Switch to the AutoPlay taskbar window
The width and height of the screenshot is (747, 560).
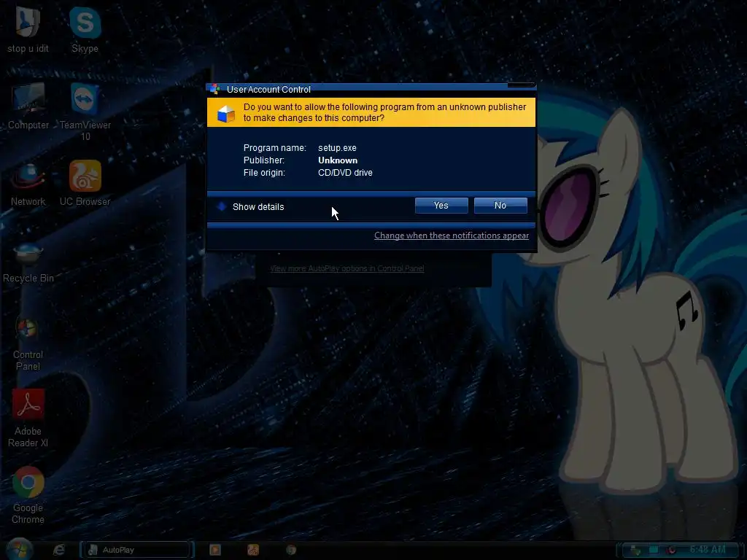click(136, 550)
